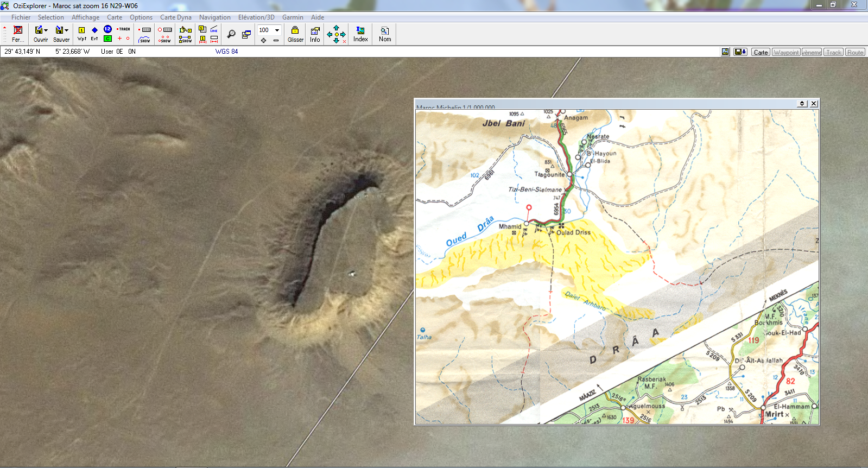Click the Fer... close map icon
The image size is (868, 468).
coord(18,34)
